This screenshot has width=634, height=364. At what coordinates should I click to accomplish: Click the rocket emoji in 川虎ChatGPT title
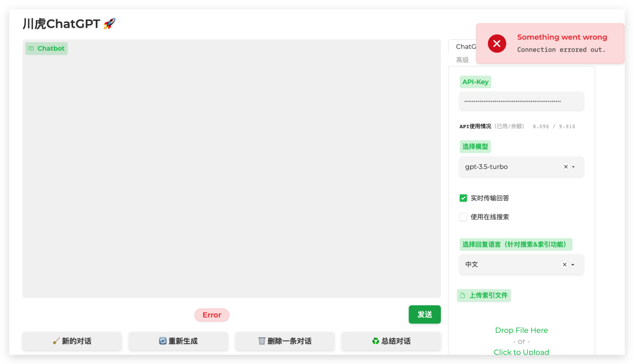click(110, 23)
